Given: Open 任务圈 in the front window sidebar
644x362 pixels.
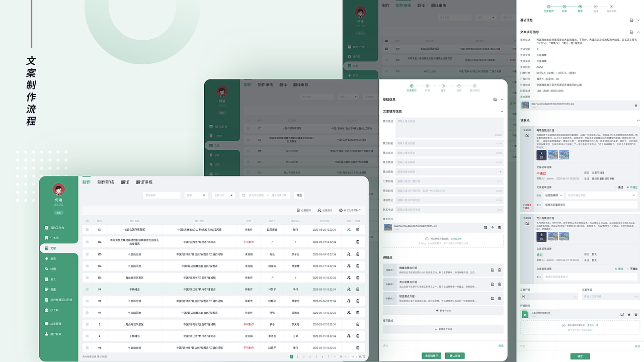Looking at the screenshot, I should point(52,238).
